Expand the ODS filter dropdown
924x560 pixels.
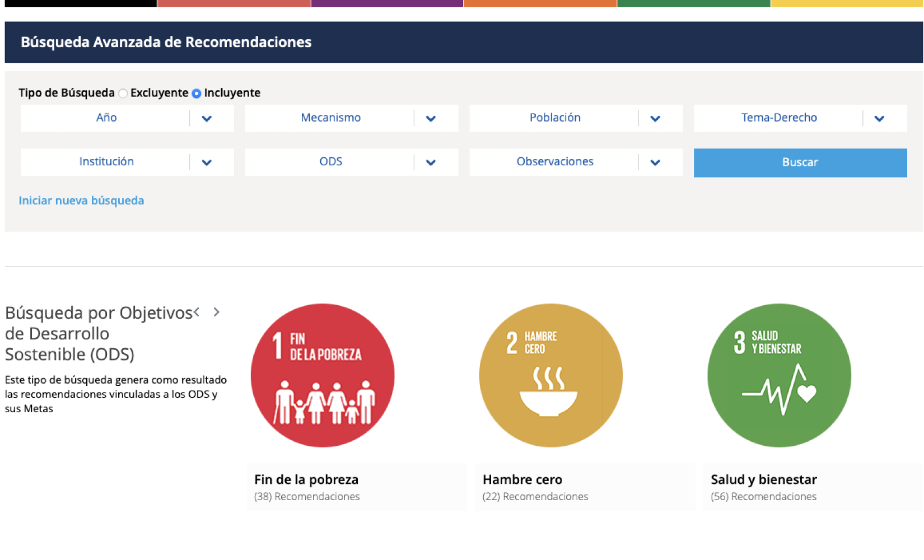coord(352,162)
